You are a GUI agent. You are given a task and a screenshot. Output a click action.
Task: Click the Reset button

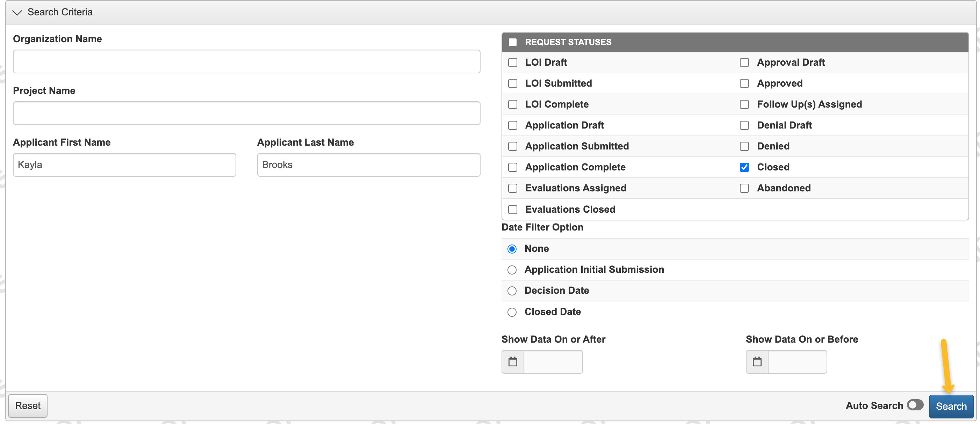(x=28, y=406)
